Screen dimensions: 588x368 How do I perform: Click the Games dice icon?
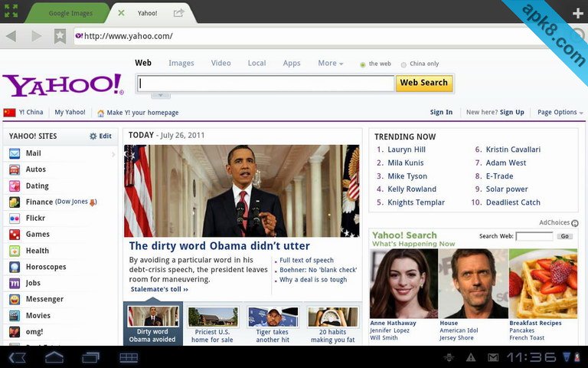[15, 235]
